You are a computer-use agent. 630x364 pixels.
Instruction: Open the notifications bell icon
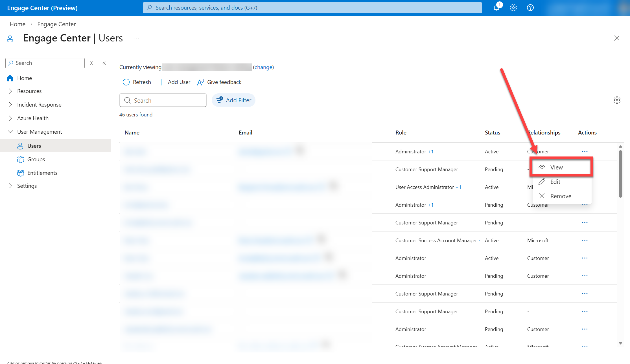[496, 8]
